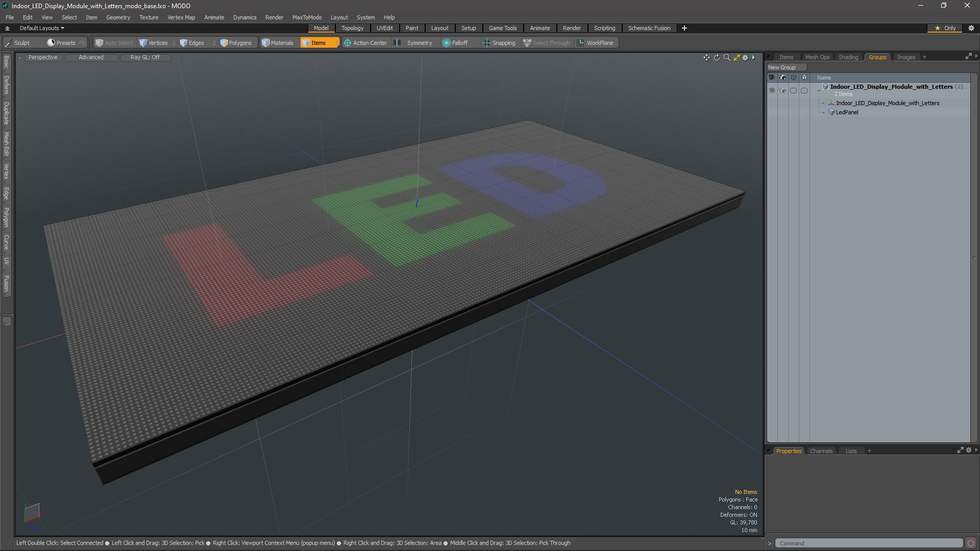Click the record button beside Command field
This screenshot has width=980, height=551.
(970, 543)
